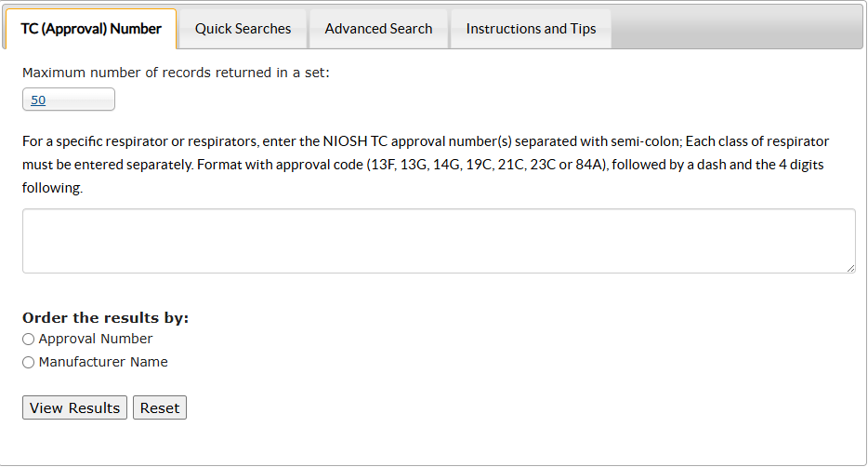The image size is (868, 467).
Task: Open the maximum records dropdown showing 50
Action: point(69,100)
